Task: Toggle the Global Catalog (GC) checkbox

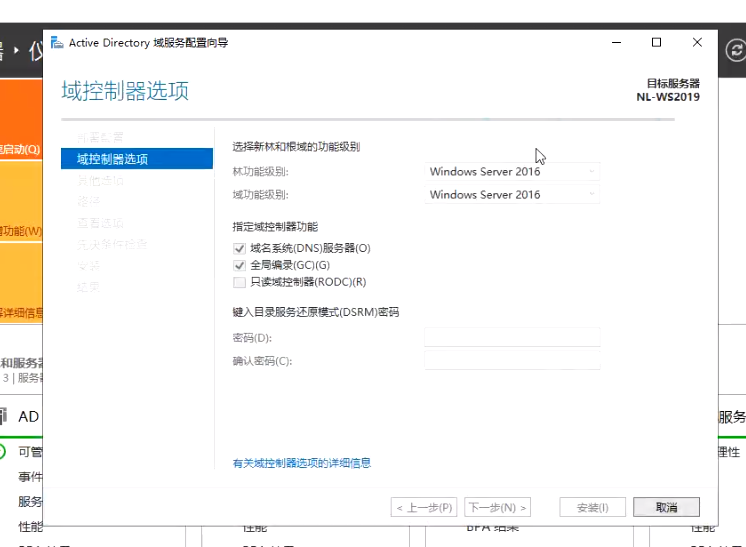Action: tap(239, 265)
